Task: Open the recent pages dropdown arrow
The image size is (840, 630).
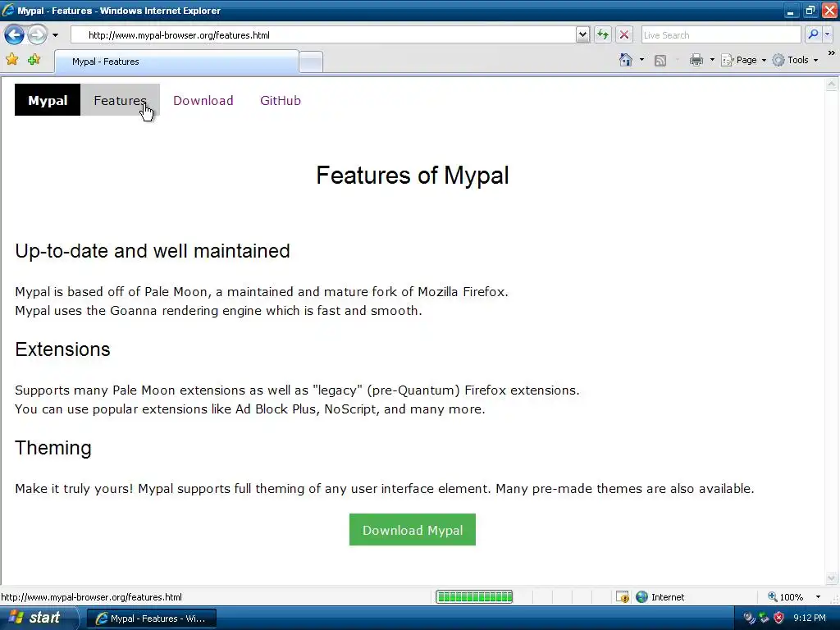Action: click(55, 35)
